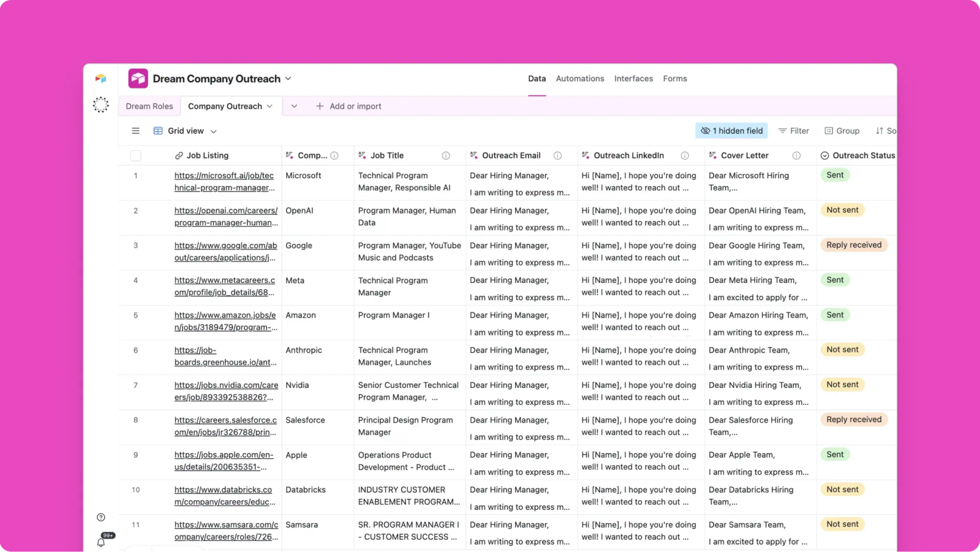The height and width of the screenshot is (552, 980).
Task: Select row number 9 for Apple
Action: 135,455
